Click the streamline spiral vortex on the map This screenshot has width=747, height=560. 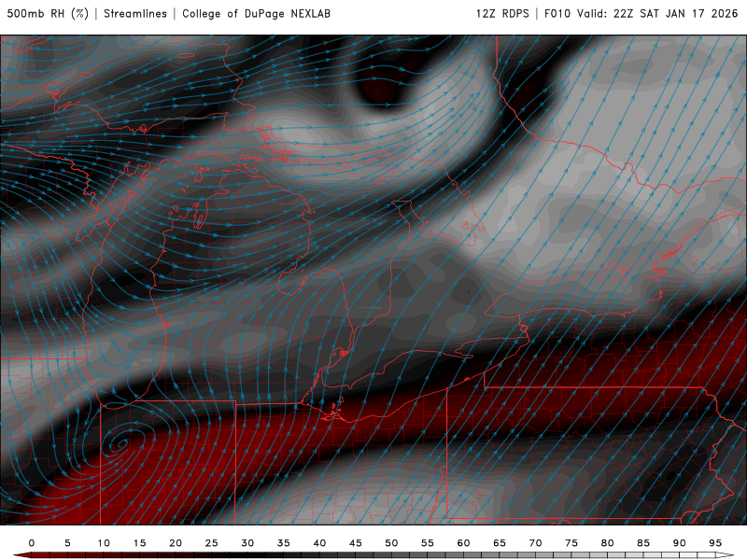point(120,444)
